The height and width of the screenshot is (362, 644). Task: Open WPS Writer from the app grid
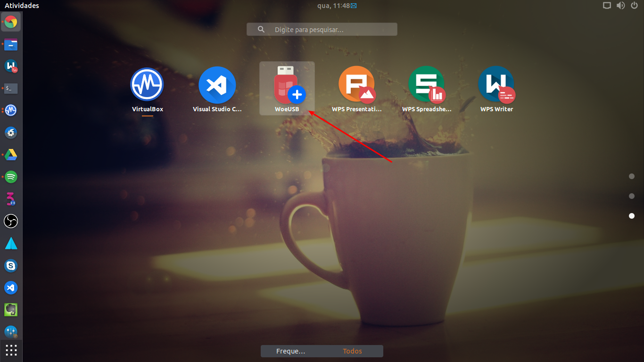(x=496, y=89)
